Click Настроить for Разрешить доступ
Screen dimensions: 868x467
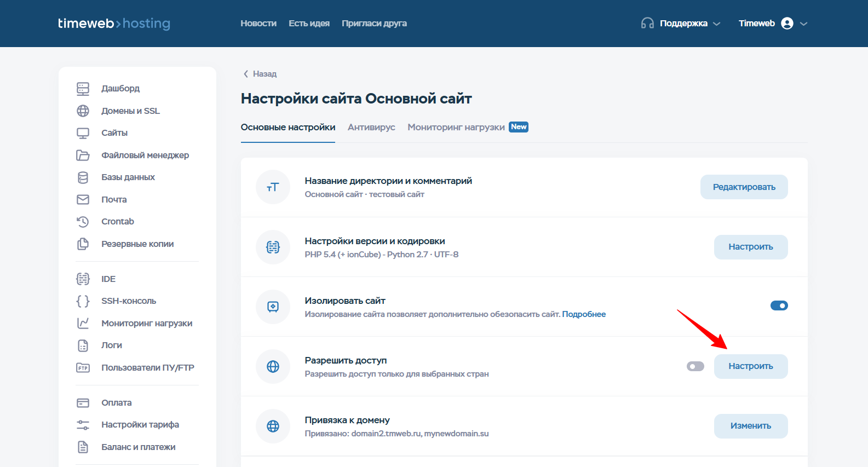click(751, 366)
